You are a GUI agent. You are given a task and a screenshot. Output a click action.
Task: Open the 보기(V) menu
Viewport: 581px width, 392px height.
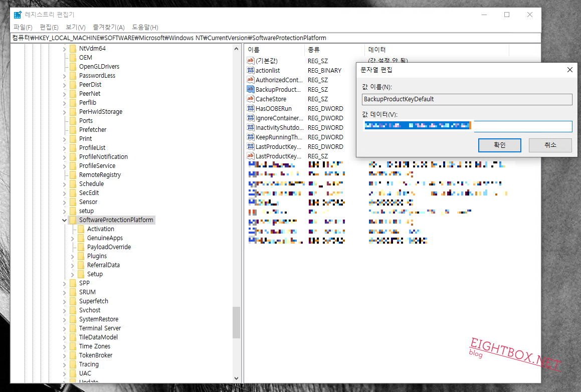pyautogui.click(x=76, y=28)
